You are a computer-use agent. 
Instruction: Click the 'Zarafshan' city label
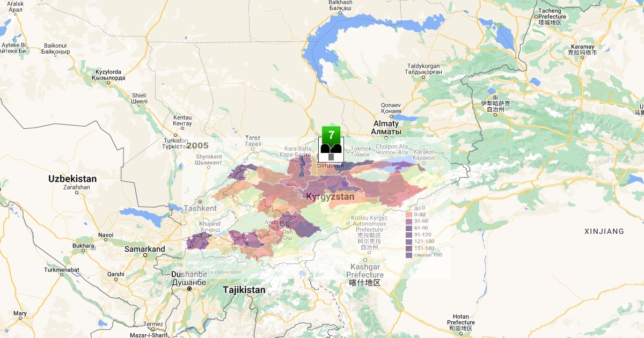pos(76,188)
